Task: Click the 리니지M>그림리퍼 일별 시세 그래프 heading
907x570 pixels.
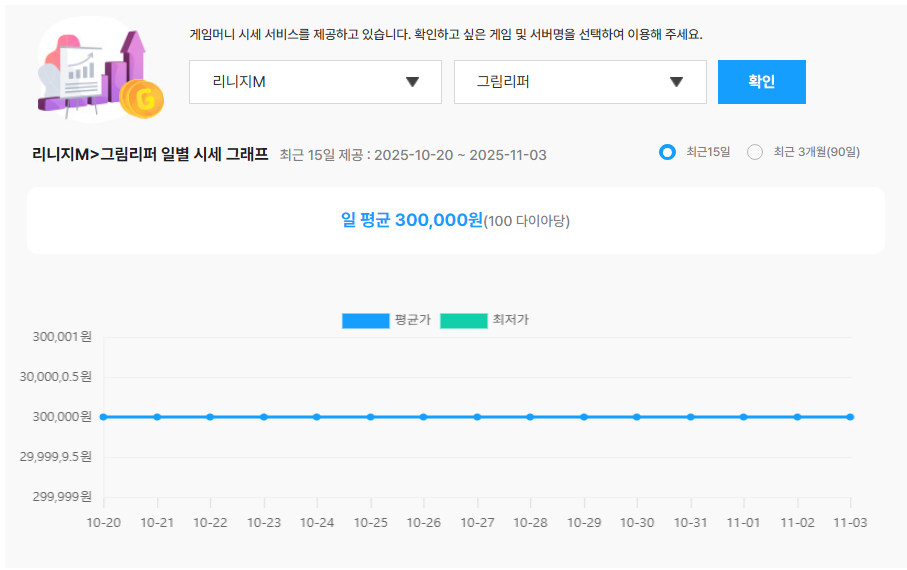Action: tap(150, 155)
